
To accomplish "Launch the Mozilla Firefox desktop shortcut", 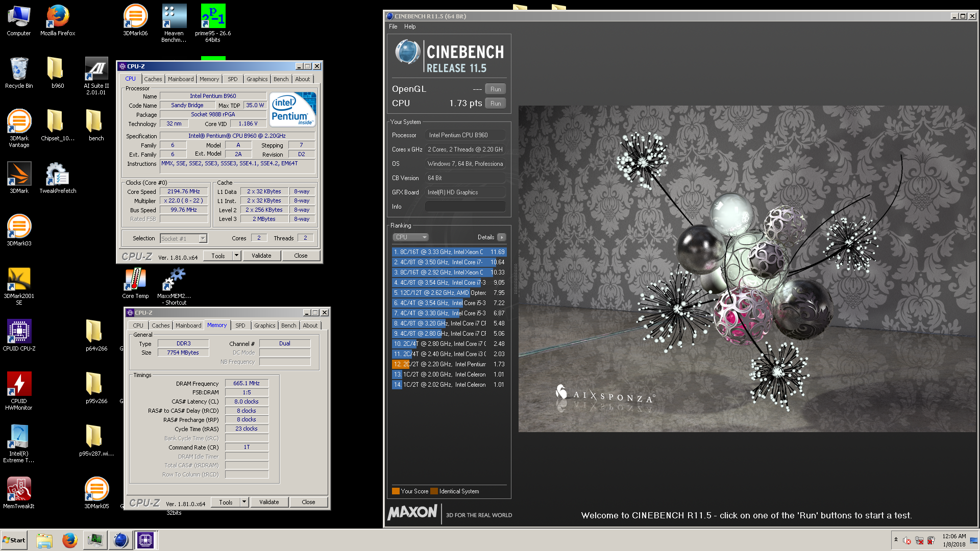I will (x=58, y=20).
